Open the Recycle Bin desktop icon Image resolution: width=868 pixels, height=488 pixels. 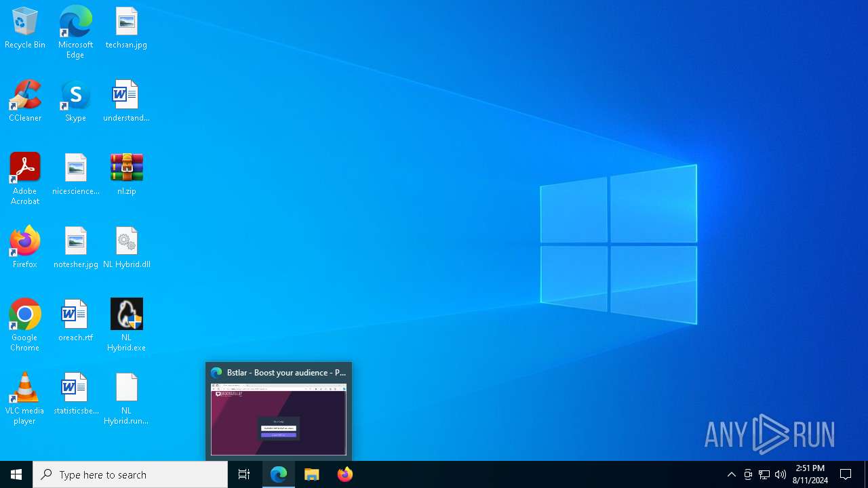pyautogui.click(x=25, y=28)
